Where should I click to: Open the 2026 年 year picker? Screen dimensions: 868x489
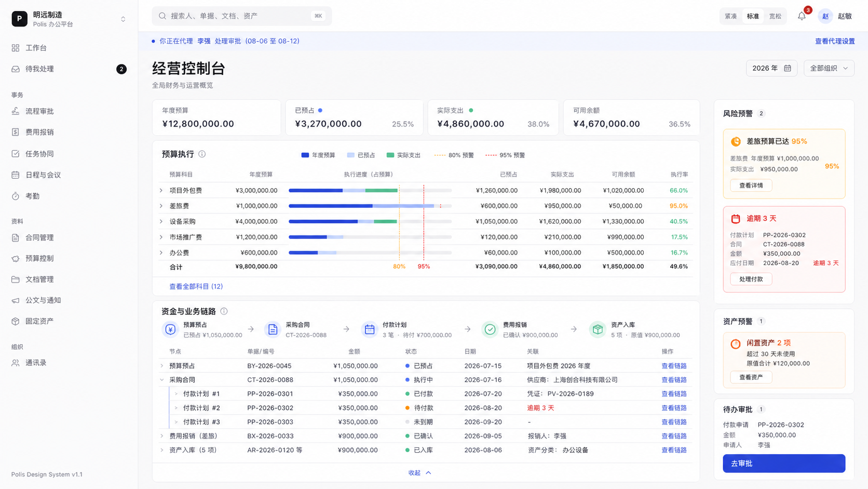click(x=771, y=68)
